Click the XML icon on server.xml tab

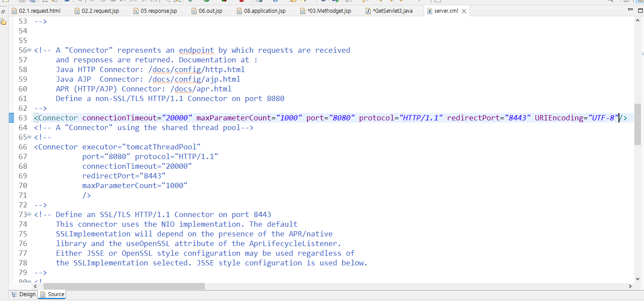click(429, 11)
